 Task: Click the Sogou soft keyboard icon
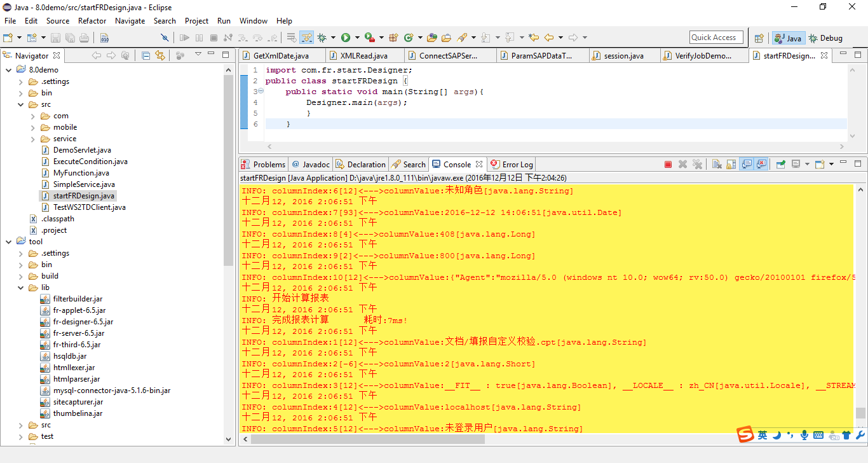click(818, 435)
